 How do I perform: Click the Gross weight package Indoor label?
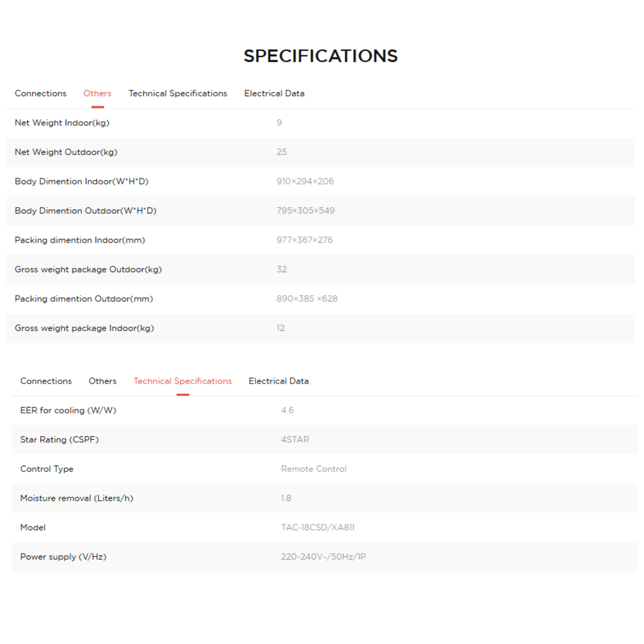(84, 328)
